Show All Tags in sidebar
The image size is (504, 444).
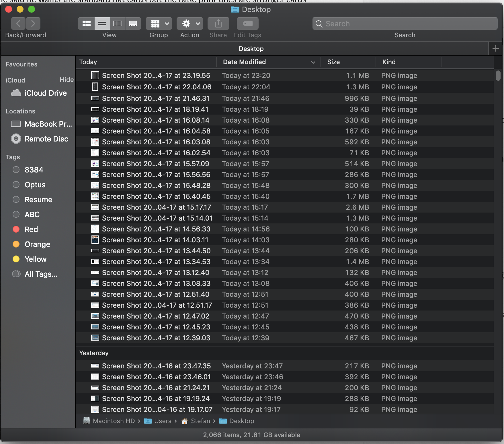pyautogui.click(x=35, y=274)
